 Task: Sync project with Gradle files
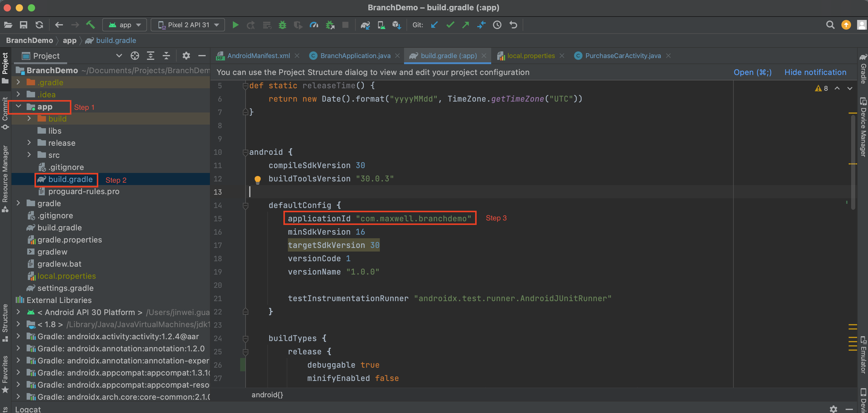click(x=365, y=25)
